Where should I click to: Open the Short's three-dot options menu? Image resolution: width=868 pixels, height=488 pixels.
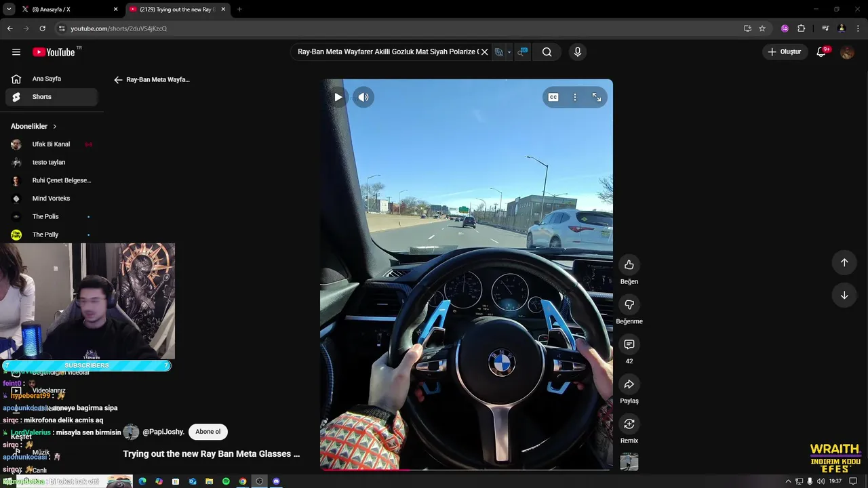(x=575, y=97)
